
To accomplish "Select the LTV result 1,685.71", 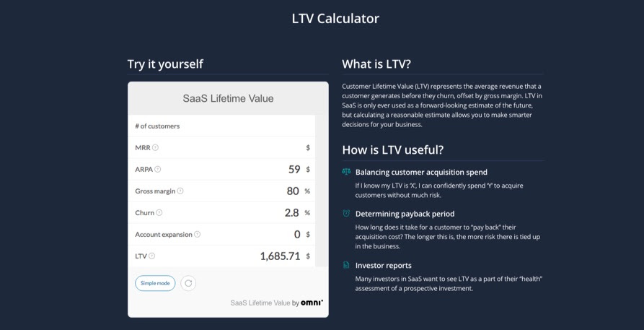I will [280, 256].
